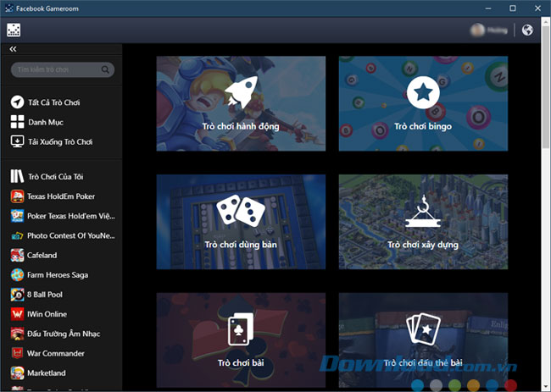This screenshot has height=392, width=551.
Task: Open Farm Heroes Saga text link
Action: tap(58, 275)
